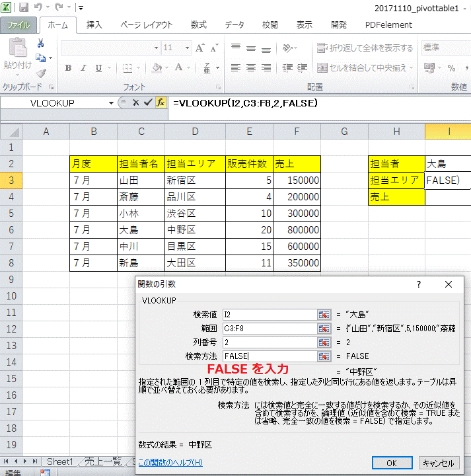Click the collapse icon next to 列番号 field

point(324,342)
